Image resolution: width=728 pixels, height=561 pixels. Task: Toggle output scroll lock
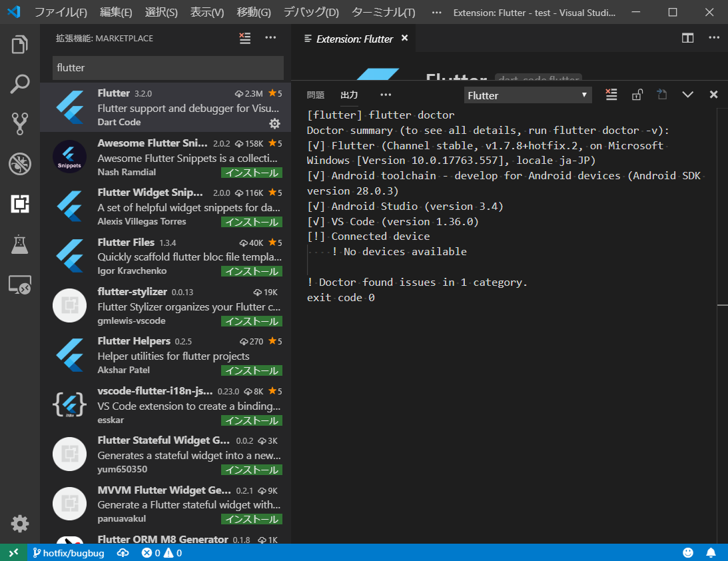637,95
